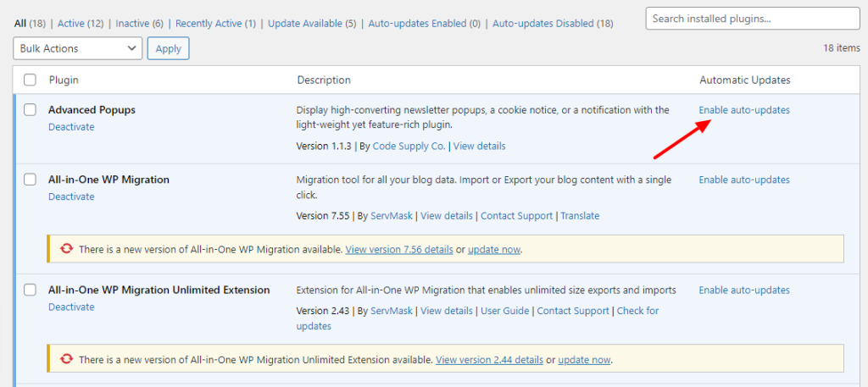View details of All-in-One WP Migration version 7.55
Image resolution: width=868 pixels, height=387 pixels.
click(447, 216)
